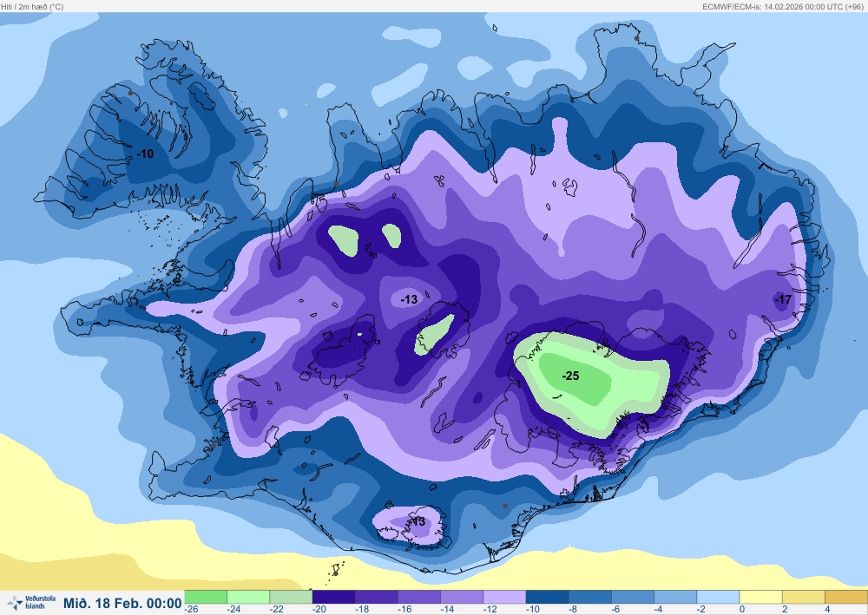Viewport: 868px width, 615px height.
Task: Click the station dot on the Vestmannaeyjar islands
Action: click(x=335, y=573)
